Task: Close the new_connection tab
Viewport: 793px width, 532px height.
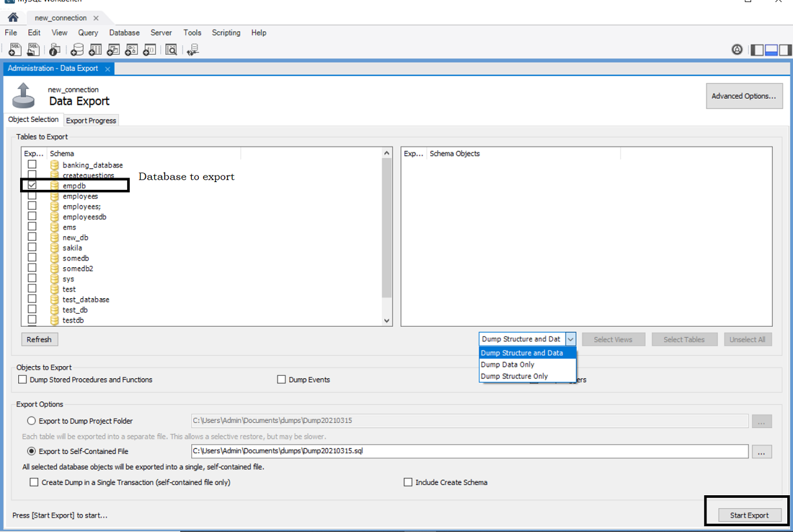Action: (x=96, y=18)
